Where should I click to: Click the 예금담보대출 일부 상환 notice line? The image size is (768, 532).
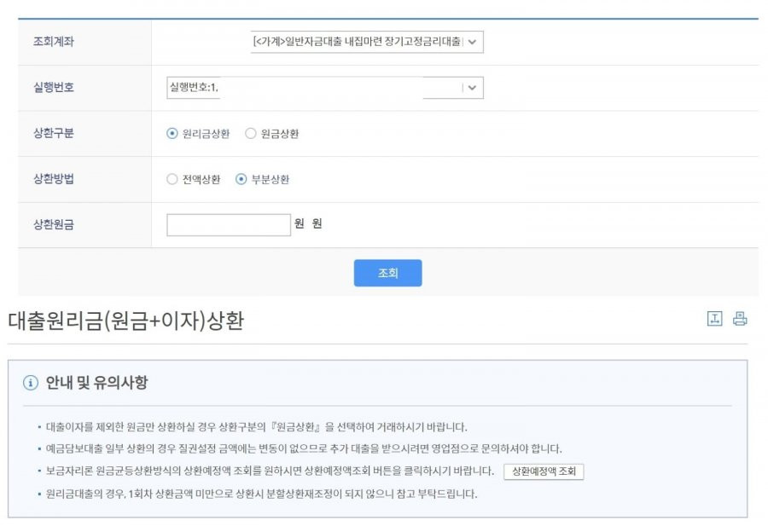point(304,448)
